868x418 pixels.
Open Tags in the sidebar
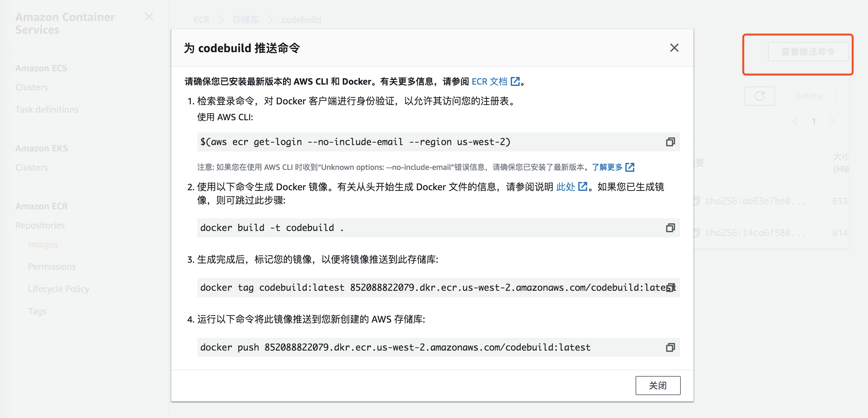pos(37,311)
